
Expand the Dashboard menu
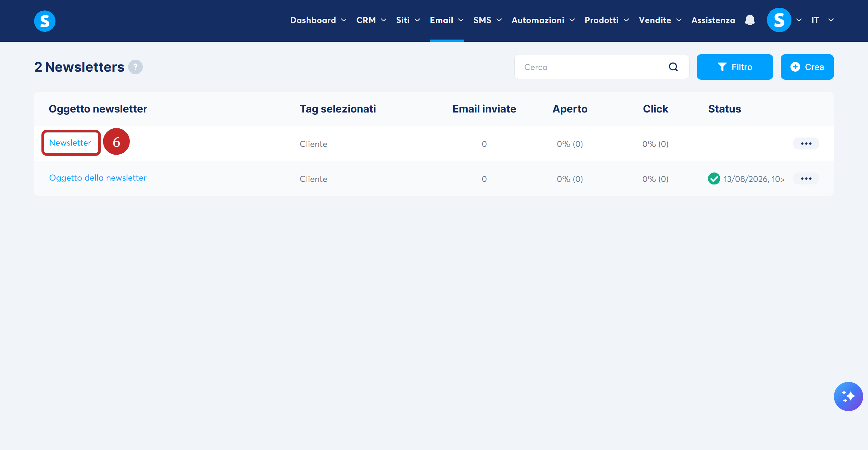pyautogui.click(x=318, y=20)
